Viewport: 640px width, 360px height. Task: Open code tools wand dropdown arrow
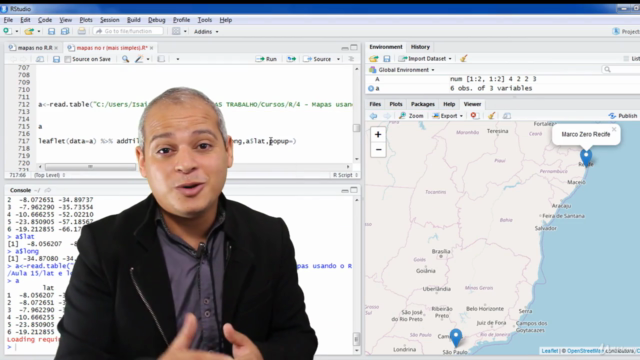[x=148, y=59]
